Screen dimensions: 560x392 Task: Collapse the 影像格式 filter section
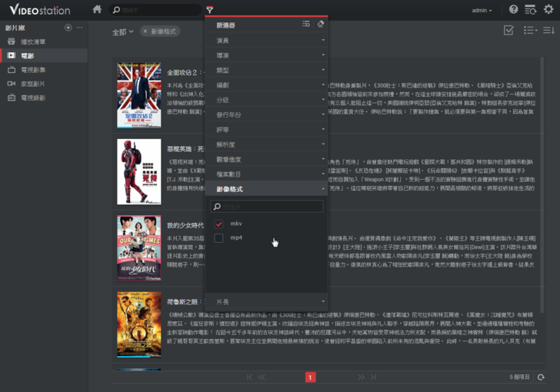point(266,189)
